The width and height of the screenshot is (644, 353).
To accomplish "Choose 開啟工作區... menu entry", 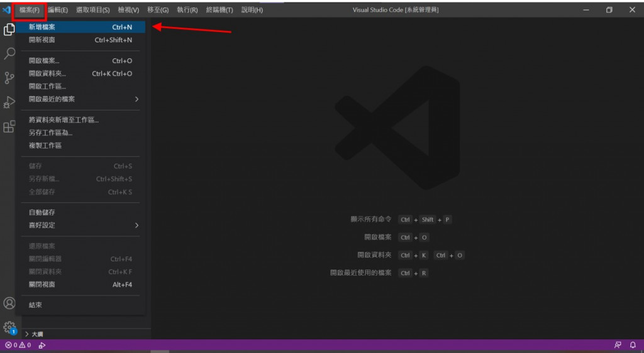I will (x=80, y=86).
